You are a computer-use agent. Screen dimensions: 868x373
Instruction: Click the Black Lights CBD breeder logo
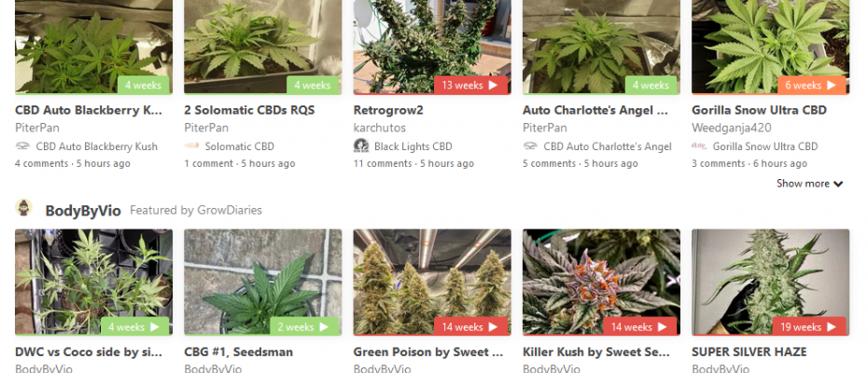pos(361,146)
